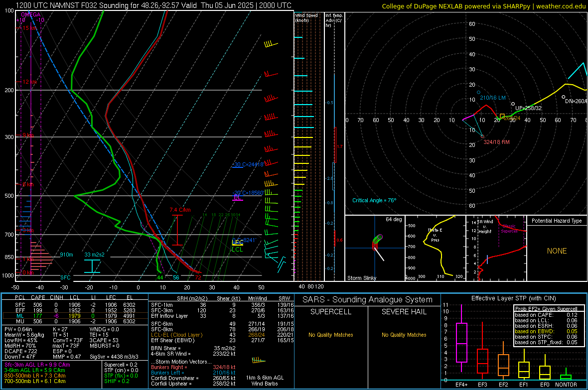Click '850-500mb LR = 7.3 C/km'
This screenshot has height=390, width=588.
35,376
